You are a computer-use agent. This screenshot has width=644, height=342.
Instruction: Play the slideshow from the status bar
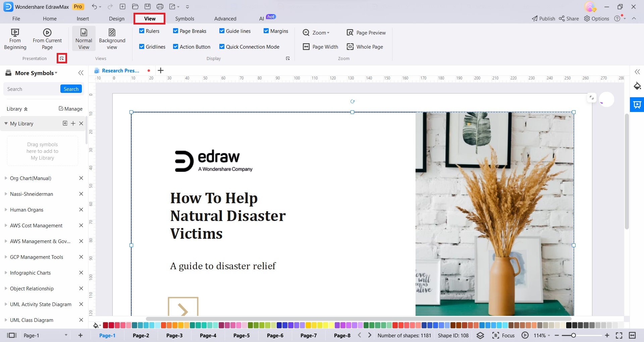coord(525,335)
